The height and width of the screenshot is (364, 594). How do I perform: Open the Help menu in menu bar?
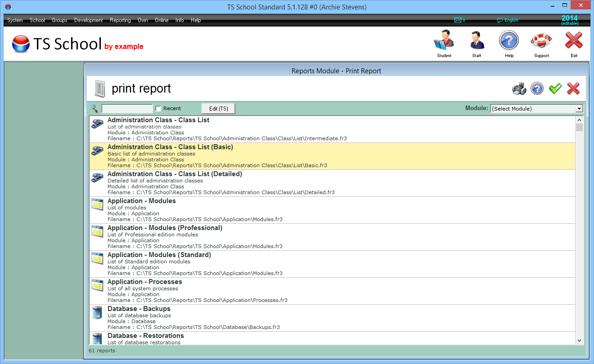pos(196,20)
